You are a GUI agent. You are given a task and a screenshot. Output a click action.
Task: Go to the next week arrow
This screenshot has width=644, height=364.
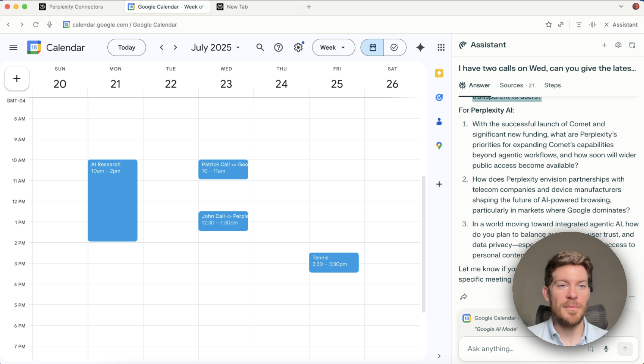click(x=175, y=47)
